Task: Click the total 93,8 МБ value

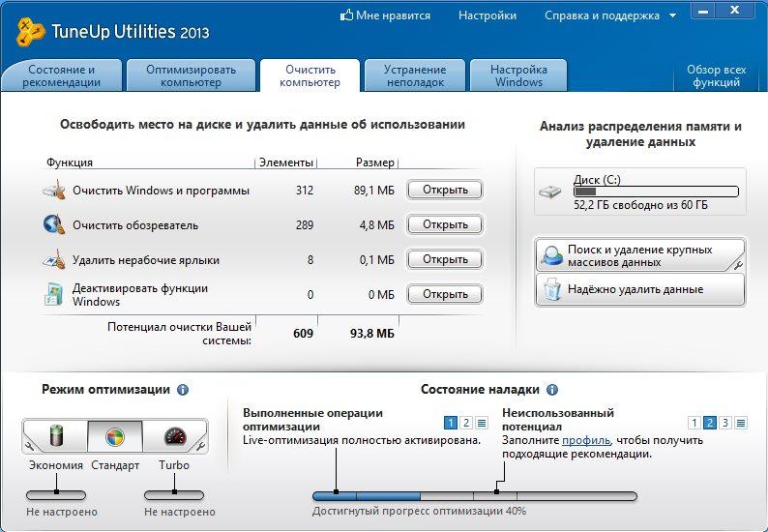Action: (371, 334)
